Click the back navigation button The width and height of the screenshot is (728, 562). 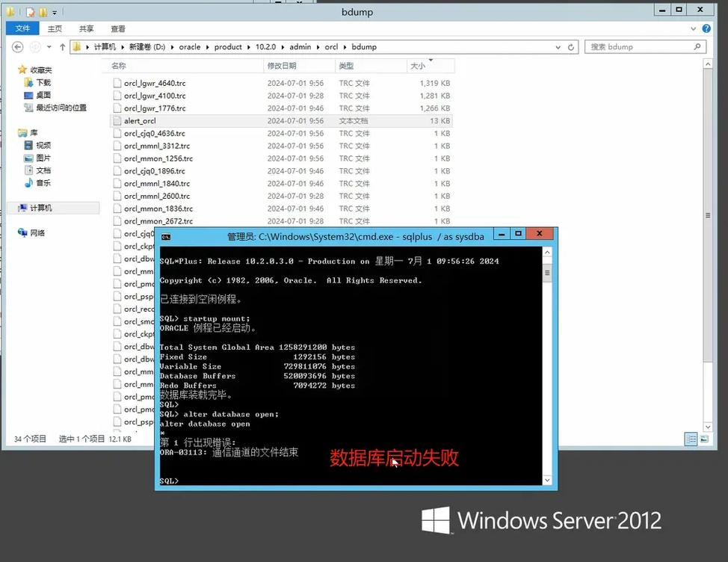tap(16, 46)
